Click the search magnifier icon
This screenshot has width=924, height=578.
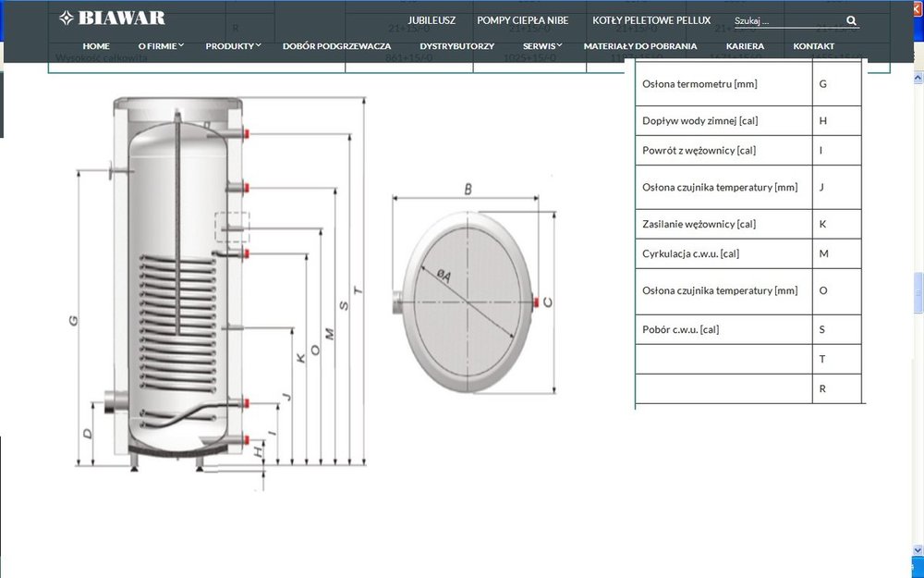(851, 20)
